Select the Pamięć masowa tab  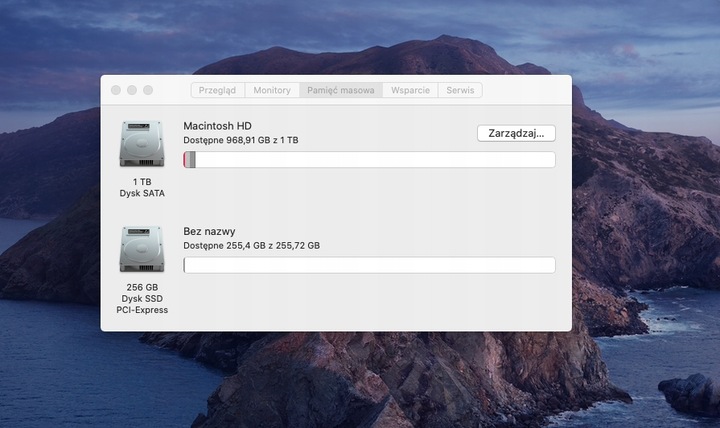341,90
